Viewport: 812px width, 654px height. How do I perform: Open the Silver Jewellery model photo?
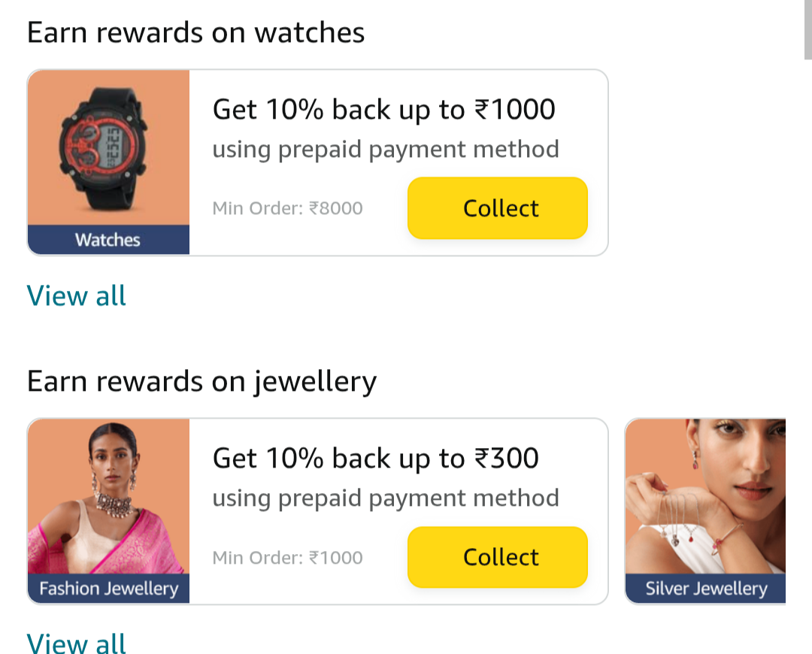tap(705, 496)
